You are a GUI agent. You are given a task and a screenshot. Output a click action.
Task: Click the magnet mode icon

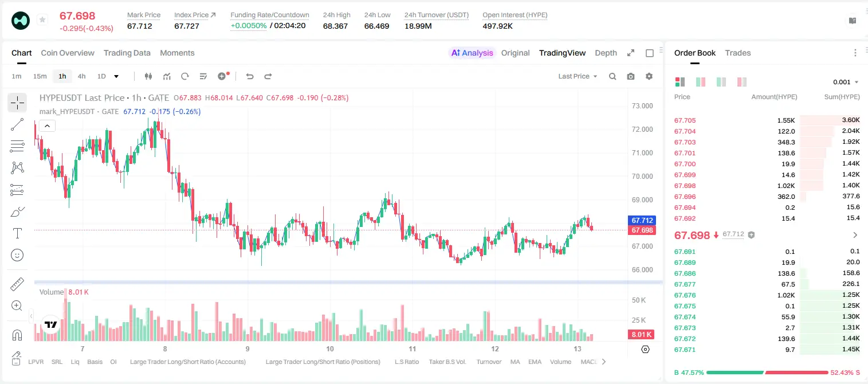pos(17,335)
